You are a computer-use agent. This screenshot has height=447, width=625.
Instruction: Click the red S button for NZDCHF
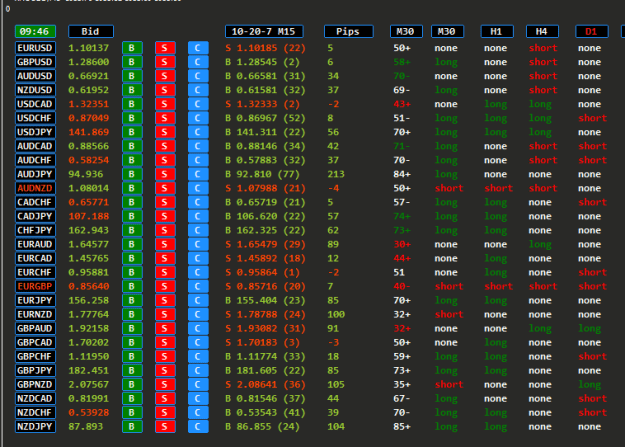point(165,412)
